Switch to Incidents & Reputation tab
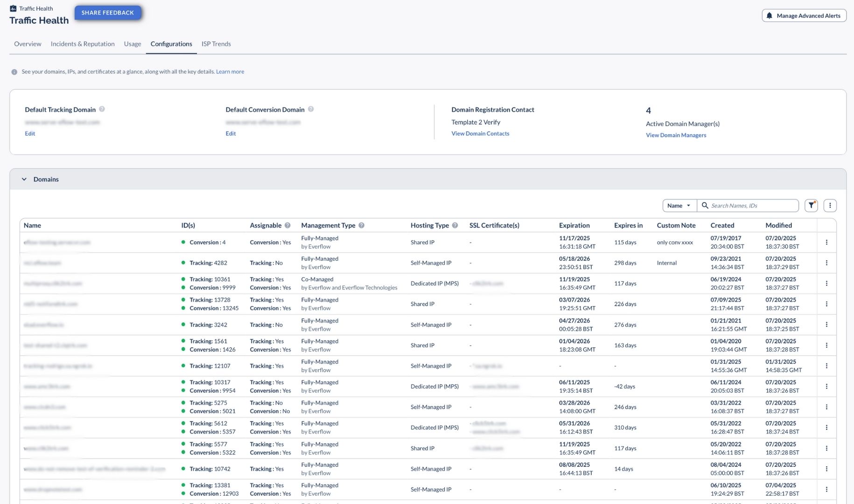 (x=83, y=44)
